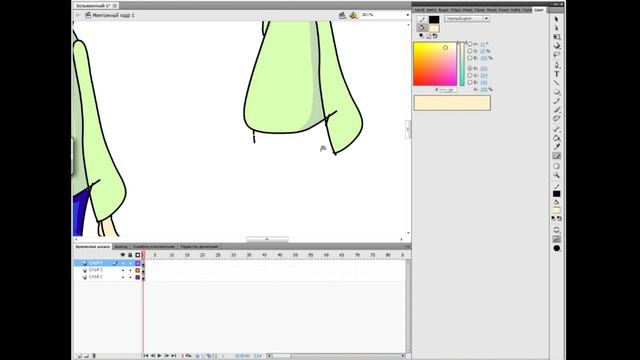Switch to the Временная шкала tab
The height and width of the screenshot is (360, 640).
click(93, 247)
